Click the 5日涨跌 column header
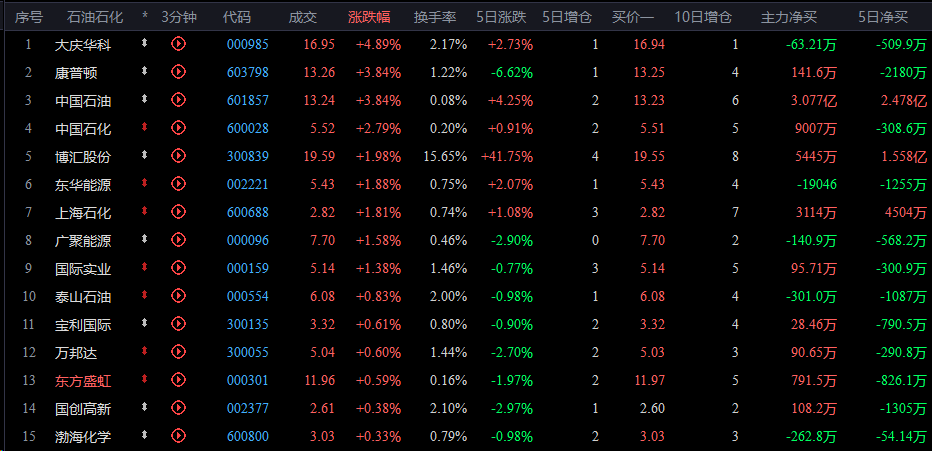 501,17
